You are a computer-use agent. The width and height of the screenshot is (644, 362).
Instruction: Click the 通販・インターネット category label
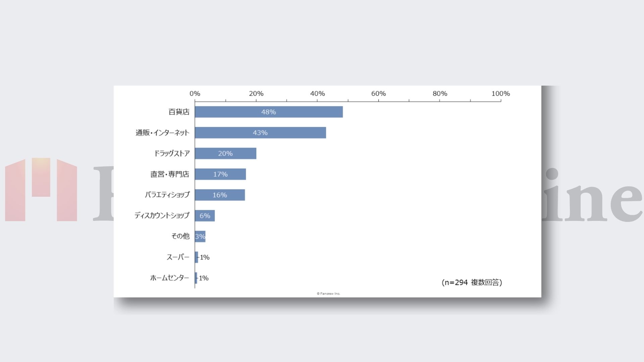[162, 133]
